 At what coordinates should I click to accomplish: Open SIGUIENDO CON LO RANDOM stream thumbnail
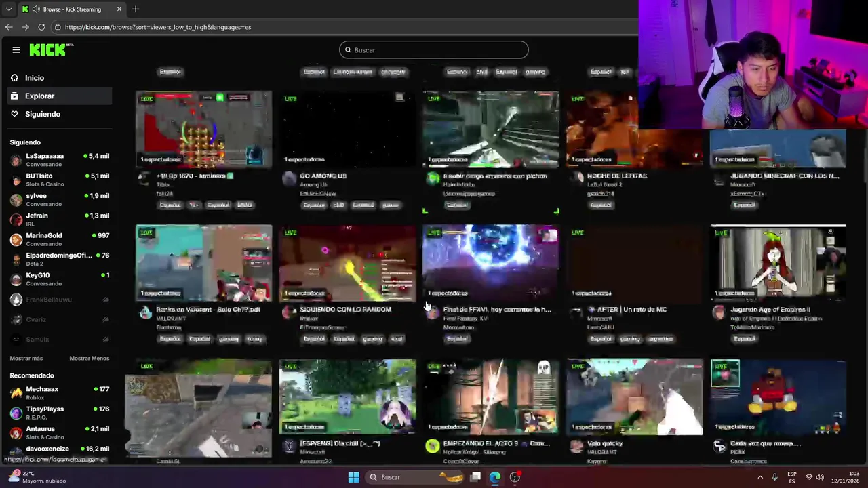[x=347, y=263]
